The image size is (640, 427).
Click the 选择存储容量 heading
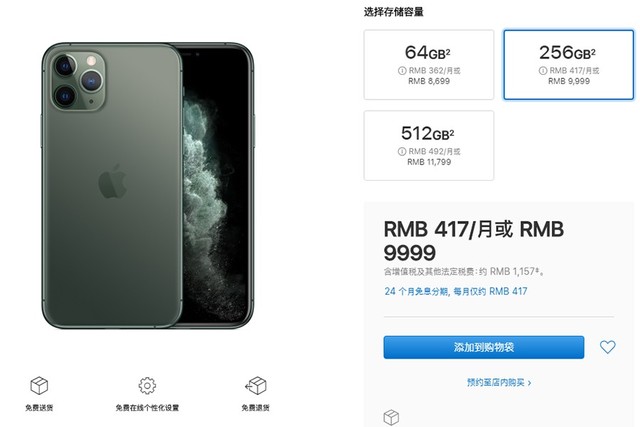click(393, 12)
